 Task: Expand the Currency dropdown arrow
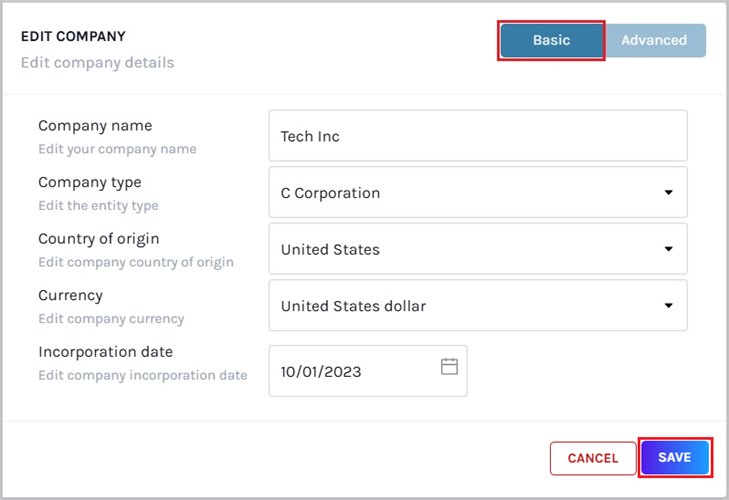pyautogui.click(x=668, y=306)
